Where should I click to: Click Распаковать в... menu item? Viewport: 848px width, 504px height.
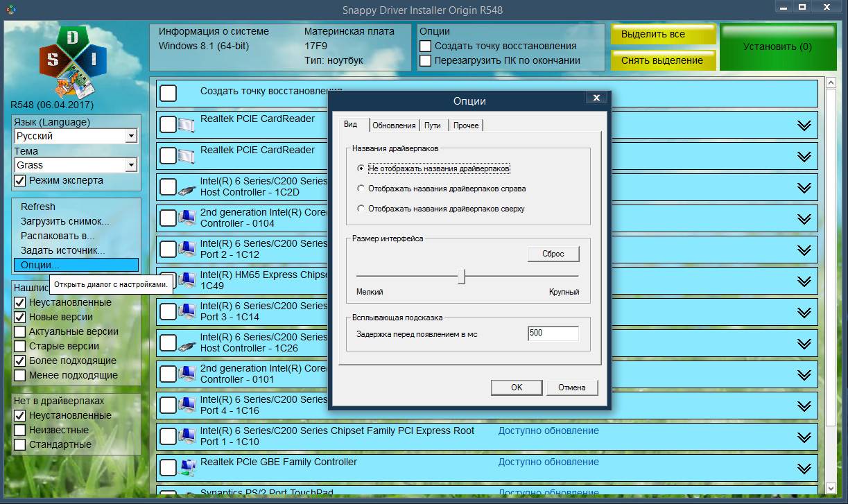click(76, 236)
